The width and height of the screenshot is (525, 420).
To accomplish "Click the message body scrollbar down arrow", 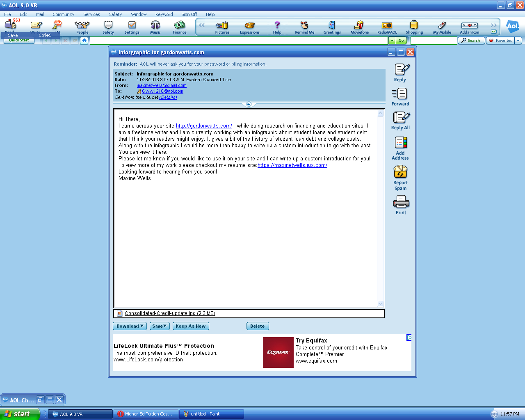I will [380, 304].
